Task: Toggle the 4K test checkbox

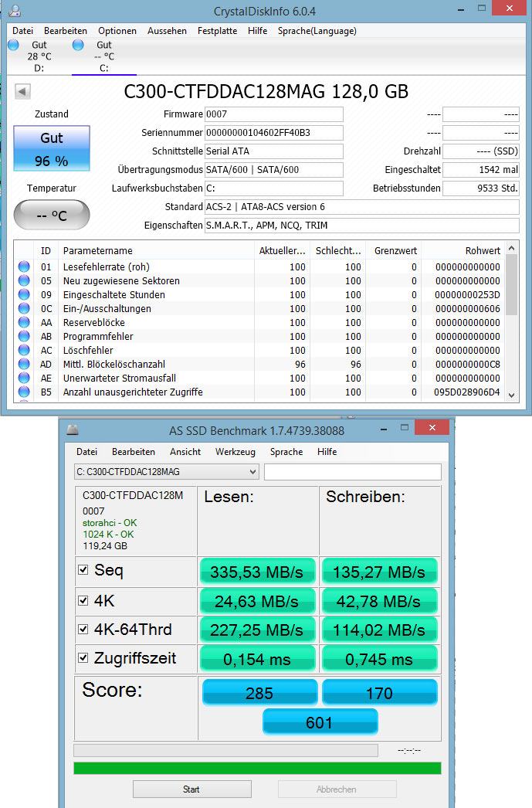Action: point(83,600)
